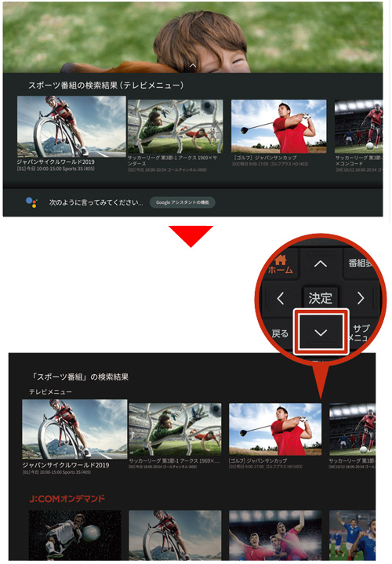Open the soccer goalkeeper thumbnail in top results

pos(175,126)
